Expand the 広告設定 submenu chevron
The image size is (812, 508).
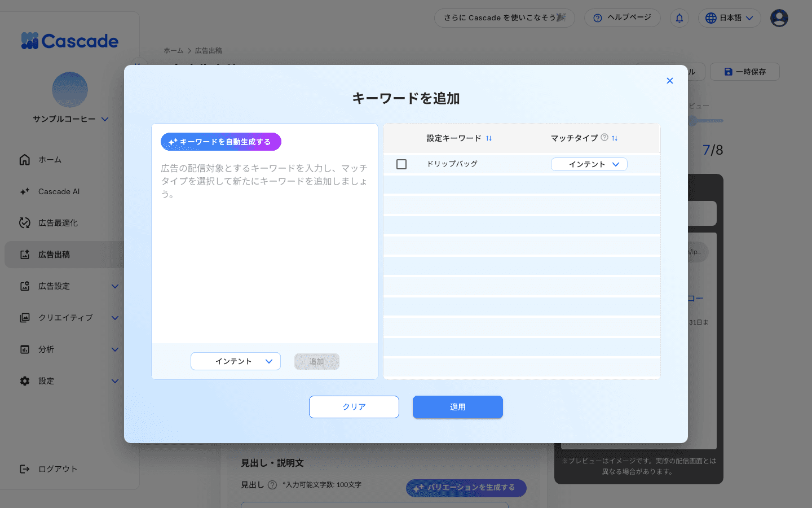tap(115, 286)
